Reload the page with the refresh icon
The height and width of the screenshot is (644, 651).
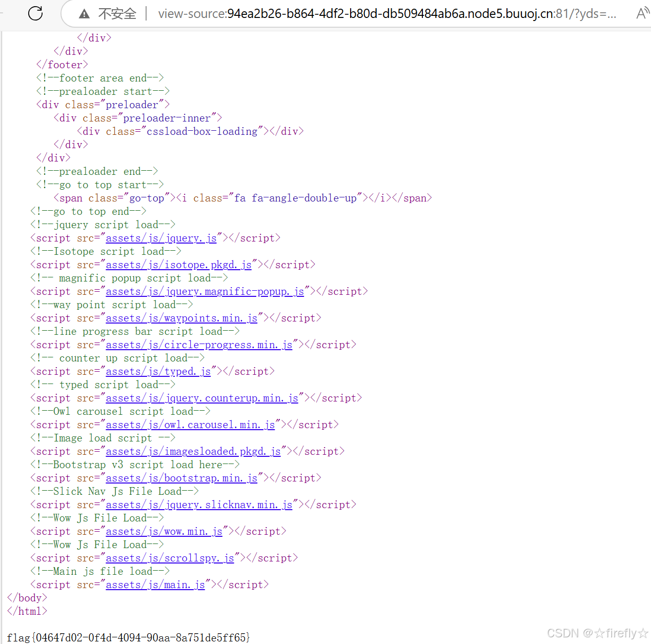(x=35, y=13)
